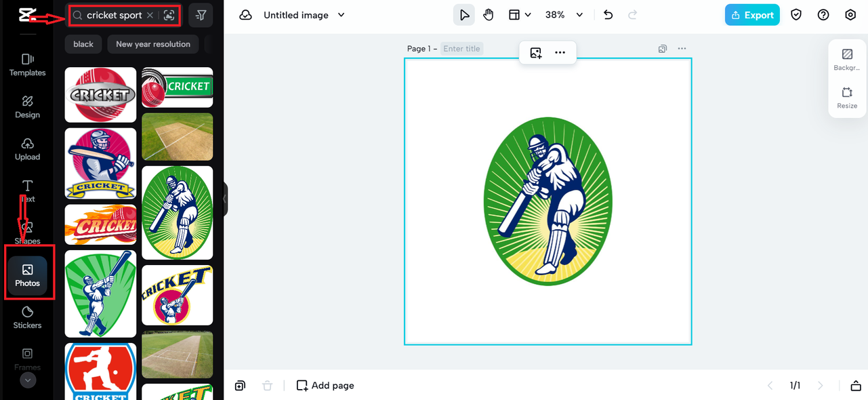Open the pages overview icon at bottom right

click(856, 386)
